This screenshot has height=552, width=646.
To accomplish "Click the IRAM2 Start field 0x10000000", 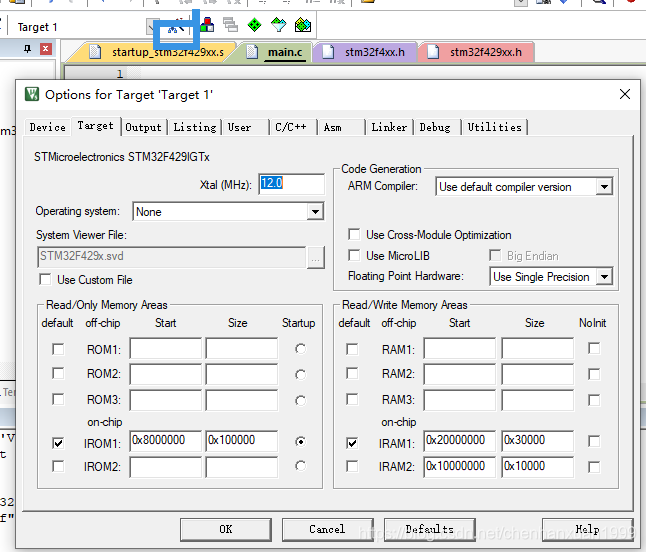I will coord(459,467).
